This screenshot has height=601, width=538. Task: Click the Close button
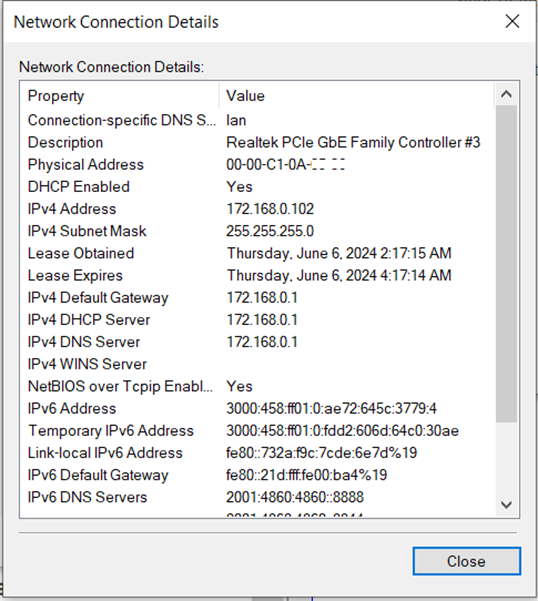[x=466, y=561]
